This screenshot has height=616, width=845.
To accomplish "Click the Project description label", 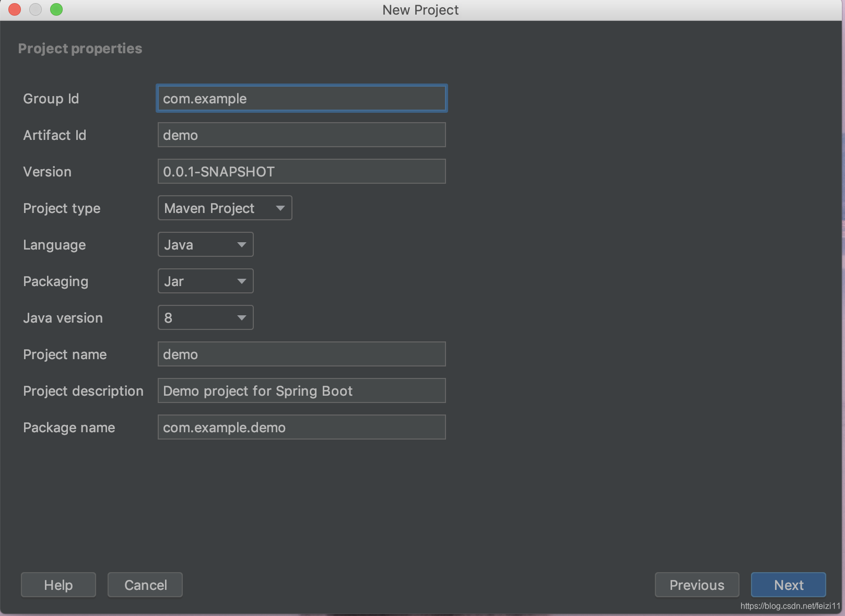I will coord(83,392).
